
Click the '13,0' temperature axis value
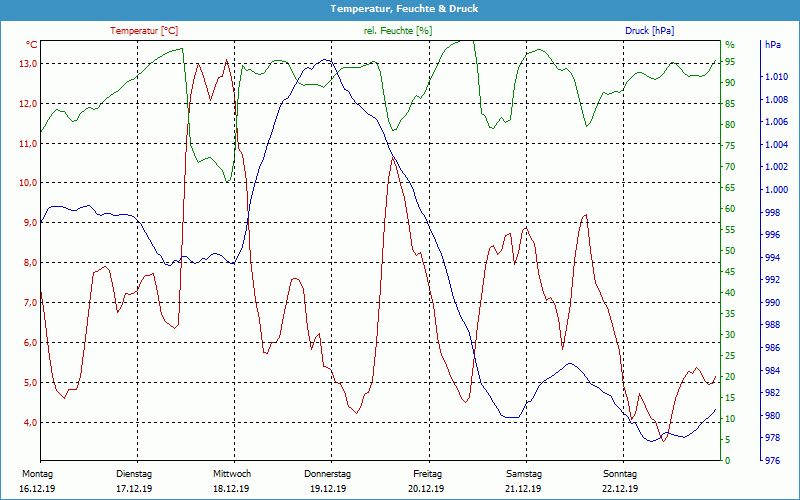(28, 64)
